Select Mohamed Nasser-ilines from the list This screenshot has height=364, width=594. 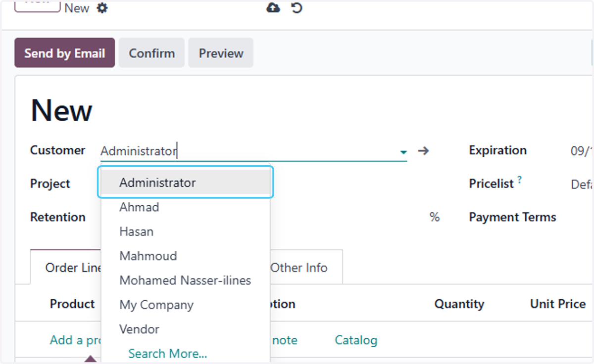[x=186, y=280]
